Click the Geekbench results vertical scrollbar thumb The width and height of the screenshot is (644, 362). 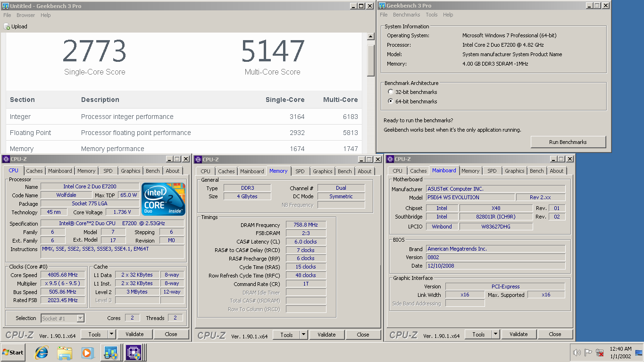tap(371, 61)
